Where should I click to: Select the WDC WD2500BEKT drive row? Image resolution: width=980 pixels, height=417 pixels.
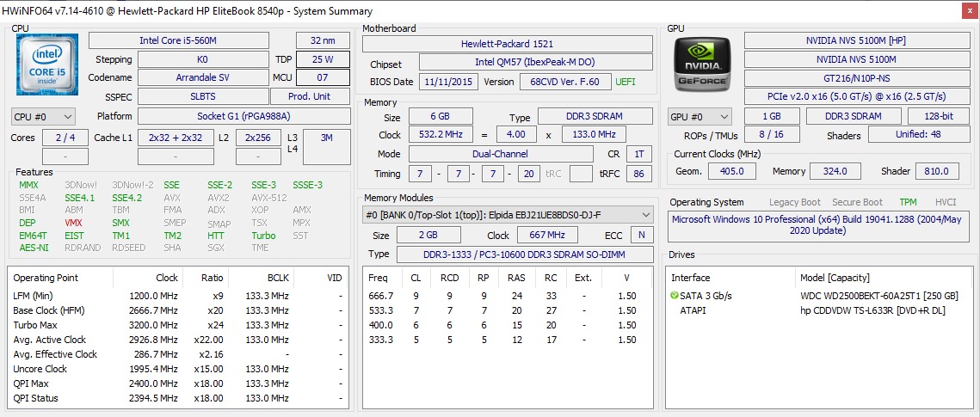tap(819, 295)
